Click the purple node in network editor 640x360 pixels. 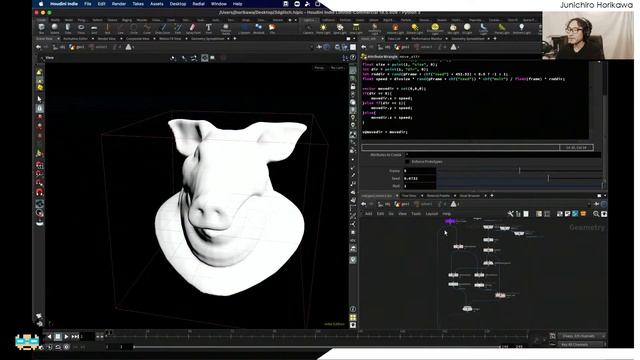[450, 221]
